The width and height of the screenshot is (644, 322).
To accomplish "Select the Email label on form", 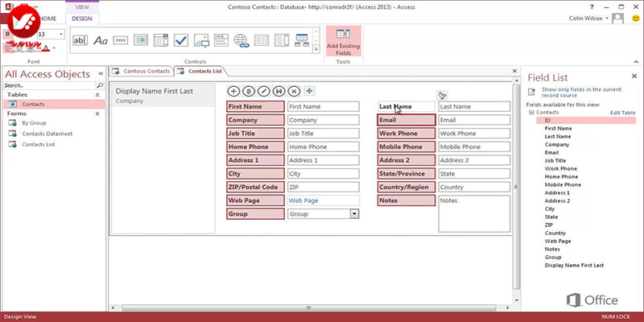I will pyautogui.click(x=407, y=120).
